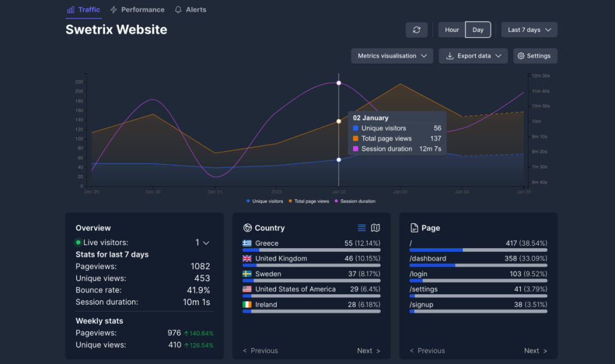
Task: Click the Ireland flag icon
Action: [x=247, y=305]
